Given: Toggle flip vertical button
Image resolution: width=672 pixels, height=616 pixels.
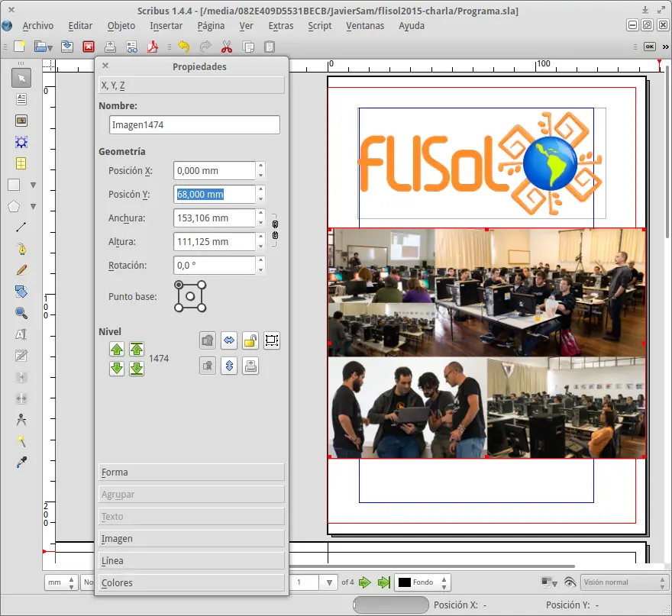Looking at the screenshot, I should pos(229,366).
